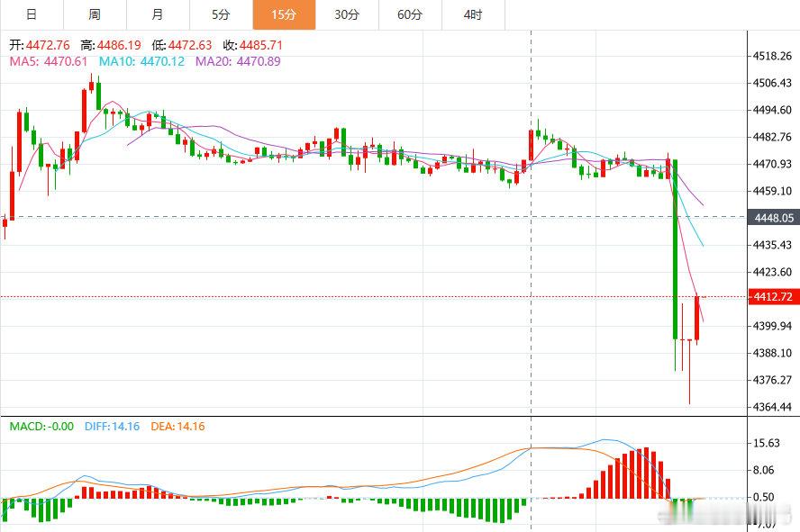
Task: Click the low price 4472.63 value
Action: coord(190,45)
